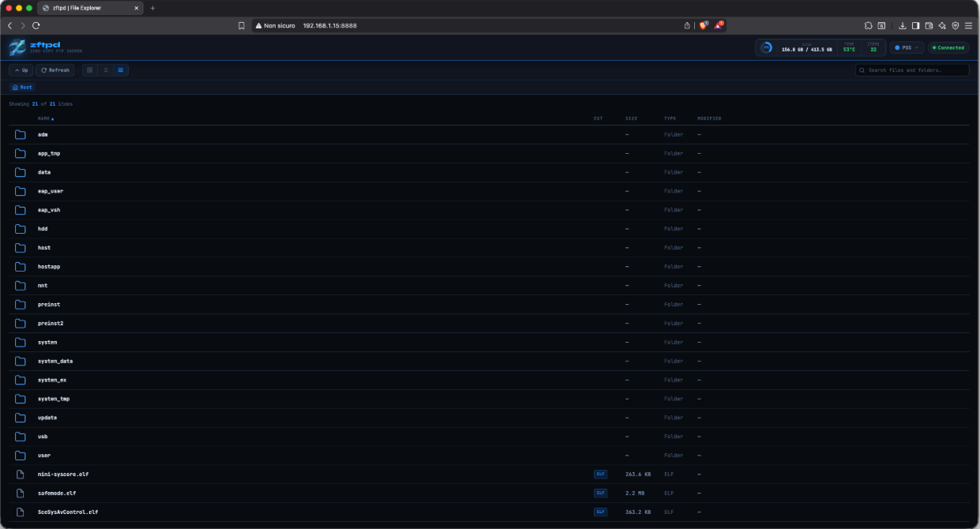Click the file icon for safemode.elf

pyautogui.click(x=21, y=493)
